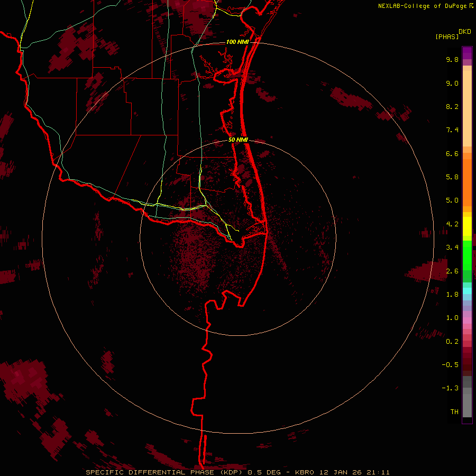Screen dimensions: 476x476
Task: Click the 1.8 scale value
Action: pyautogui.click(x=452, y=295)
